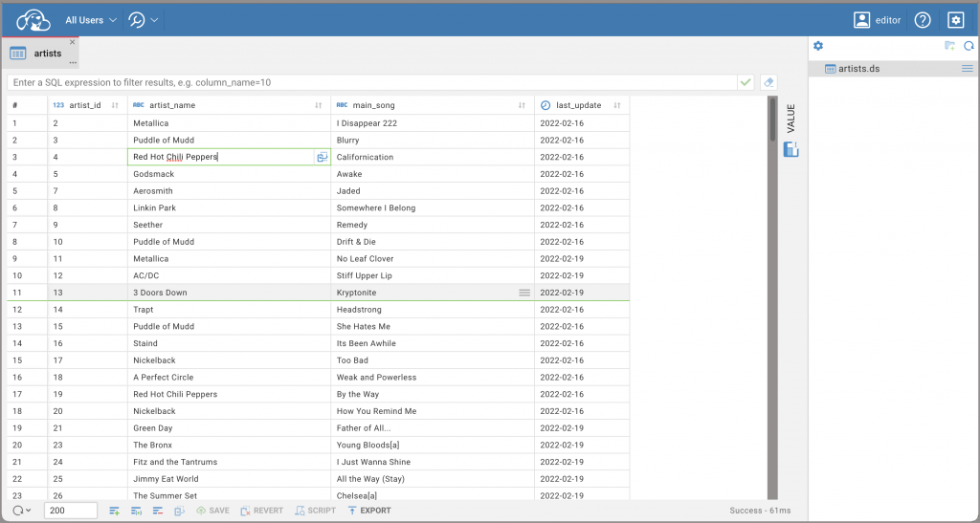Click the Its Been Awhile cell
Viewport: 980px width, 523px height.
(433, 343)
